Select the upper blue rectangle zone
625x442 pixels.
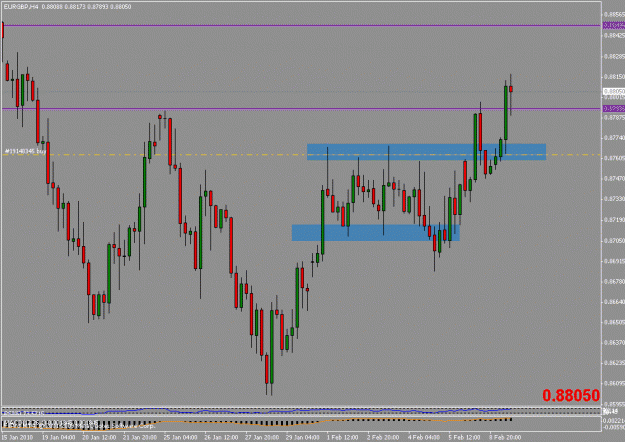(426, 152)
